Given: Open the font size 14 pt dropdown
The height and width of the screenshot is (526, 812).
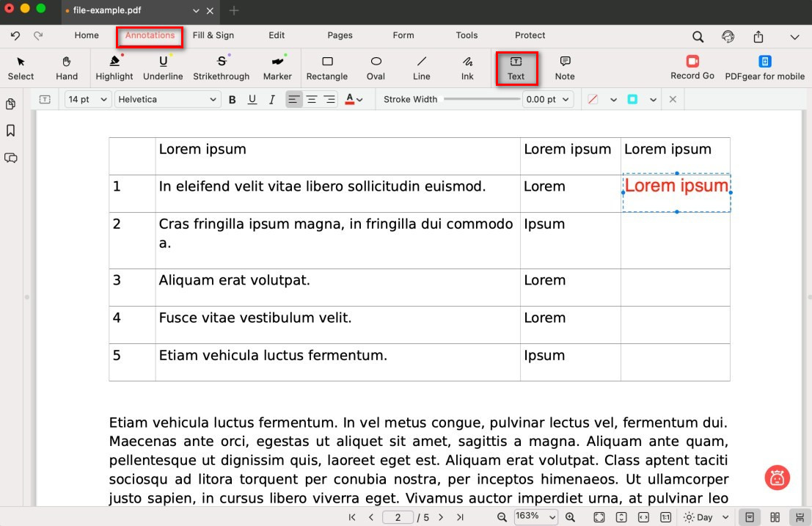Looking at the screenshot, I should click(x=88, y=100).
